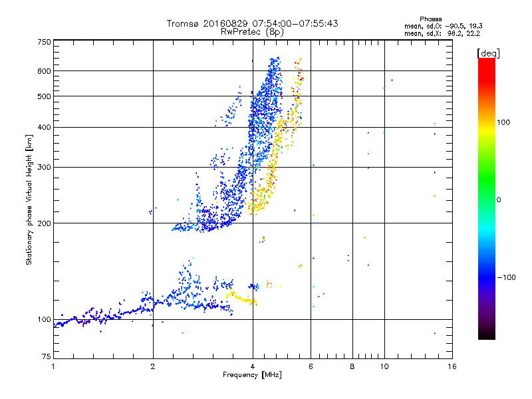Viewport: 532px width, 399px height.
Task: Click the colorbar '0' tick label
Action: 499,200
